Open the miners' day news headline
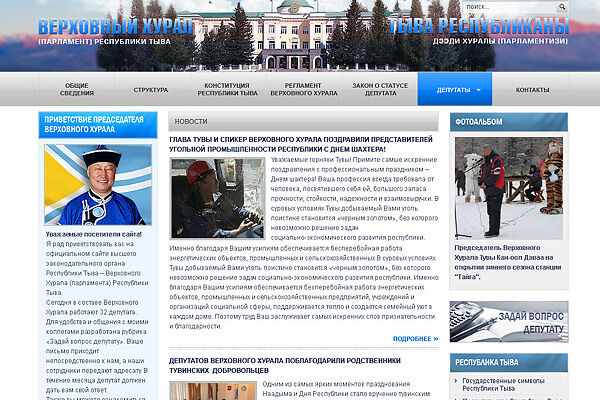This screenshot has width=600, height=400. coord(301,144)
